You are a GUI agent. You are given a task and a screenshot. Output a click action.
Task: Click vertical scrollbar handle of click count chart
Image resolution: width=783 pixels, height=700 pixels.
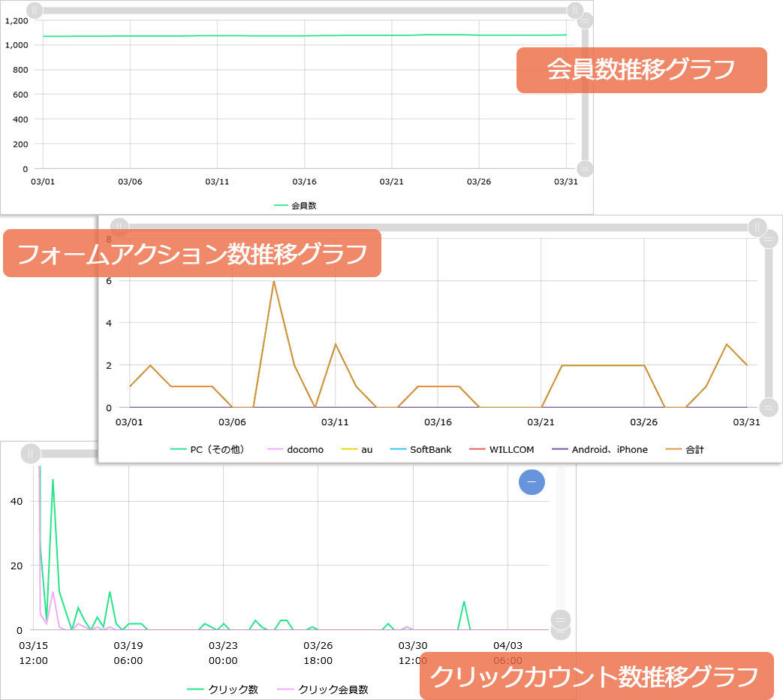560,620
